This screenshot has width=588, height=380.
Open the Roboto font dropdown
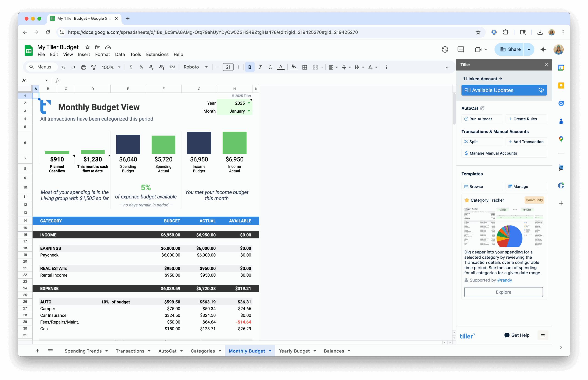pos(195,67)
